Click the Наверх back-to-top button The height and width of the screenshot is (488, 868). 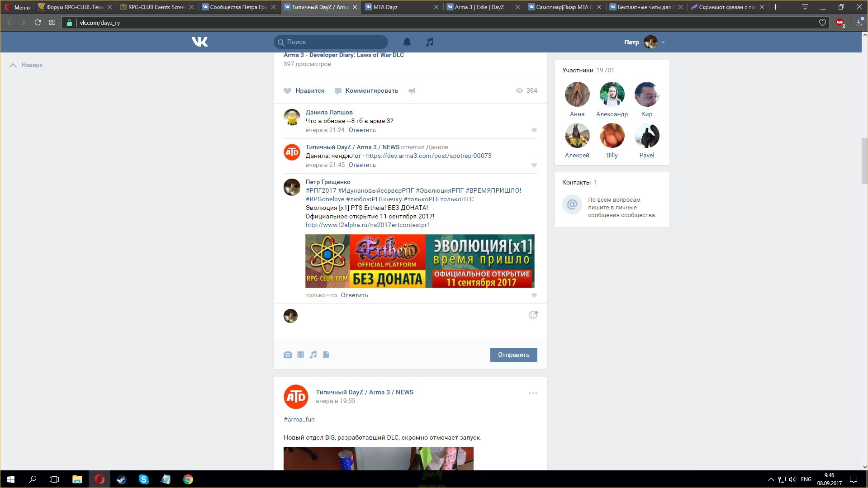(x=26, y=65)
